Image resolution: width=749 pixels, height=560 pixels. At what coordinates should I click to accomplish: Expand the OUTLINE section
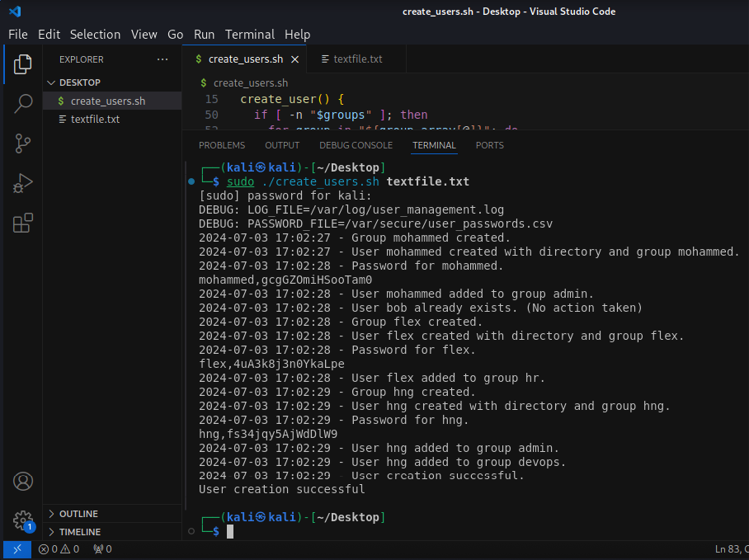click(112, 514)
